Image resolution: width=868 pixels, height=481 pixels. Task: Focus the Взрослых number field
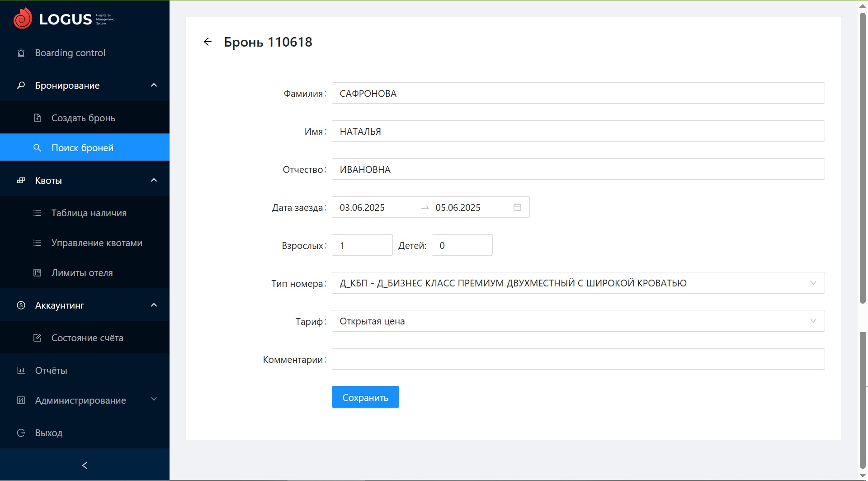pos(362,245)
